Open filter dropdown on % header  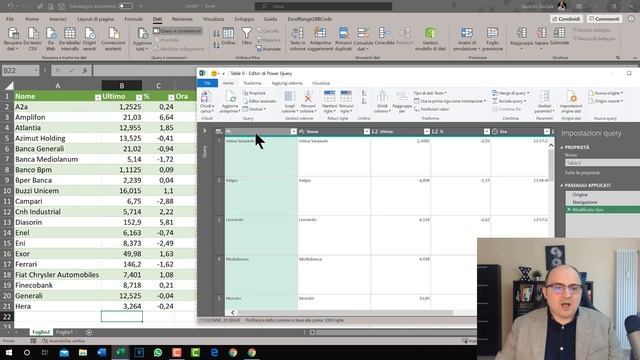coord(171,97)
